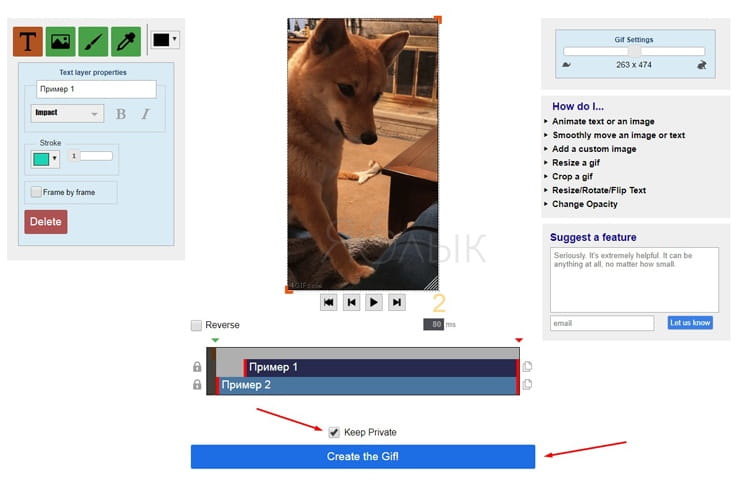Image resolution: width=740 pixels, height=480 pixels.
Task: Step forward one frame
Action: pyautogui.click(x=397, y=302)
